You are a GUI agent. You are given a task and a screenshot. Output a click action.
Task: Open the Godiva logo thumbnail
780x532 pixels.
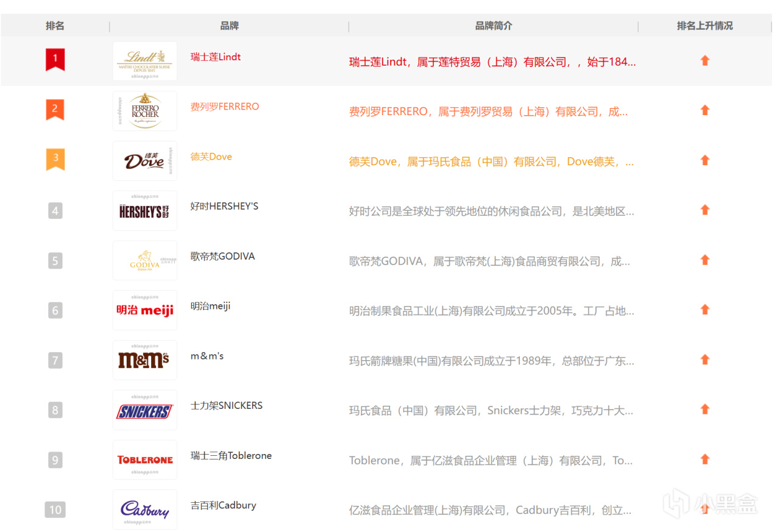(145, 261)
